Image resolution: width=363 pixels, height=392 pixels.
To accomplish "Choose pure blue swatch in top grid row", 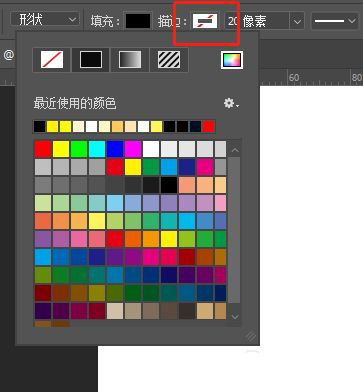I will tap(115, 149).
